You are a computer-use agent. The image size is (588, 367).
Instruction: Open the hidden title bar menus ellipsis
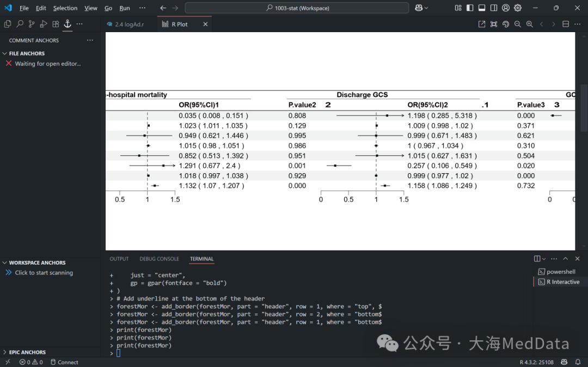coord(142,8)
